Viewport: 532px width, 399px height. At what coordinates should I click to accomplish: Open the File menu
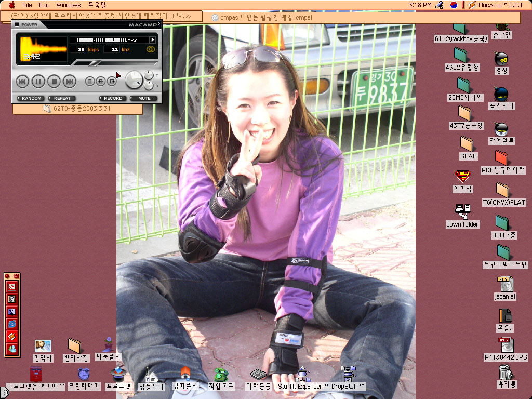pos(27,5)
